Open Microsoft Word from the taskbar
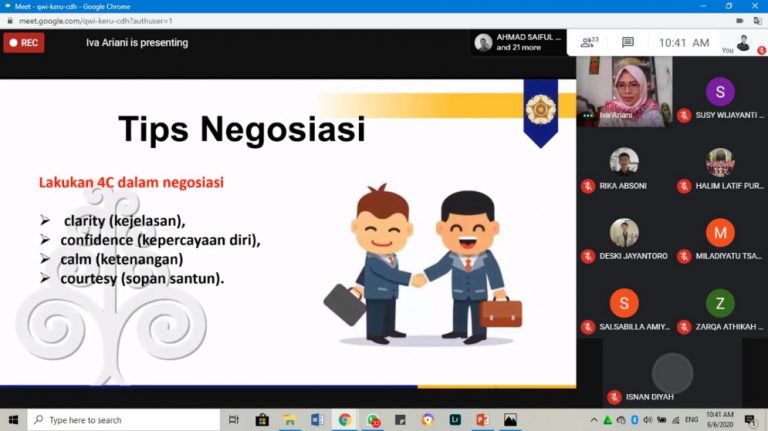This screenshot has height=431, width=768. click(x=317, y=420)
